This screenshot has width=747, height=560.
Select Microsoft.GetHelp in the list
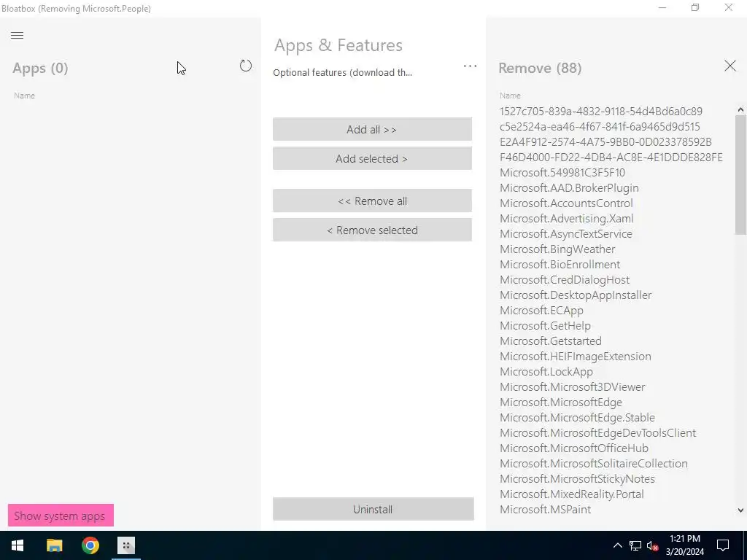[545, 325]
